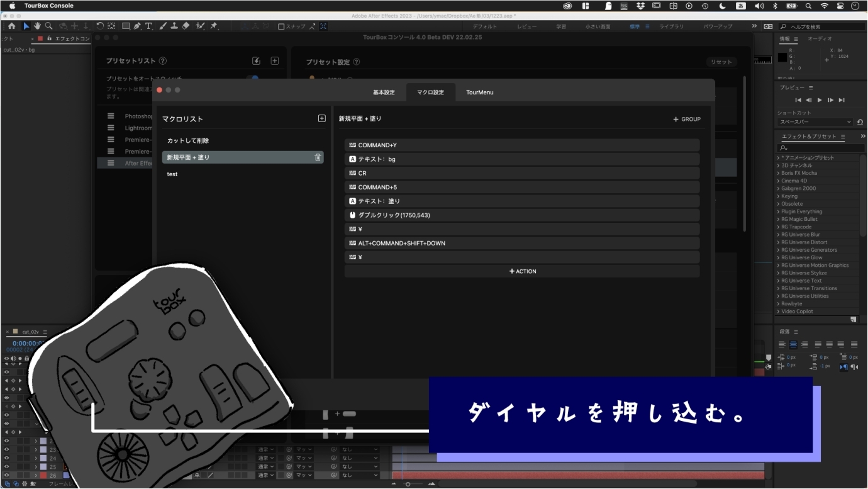This screenshot has width=868, height=489.
Task: Select the Roto Brush tool
Action: click(x=200, y=26)
